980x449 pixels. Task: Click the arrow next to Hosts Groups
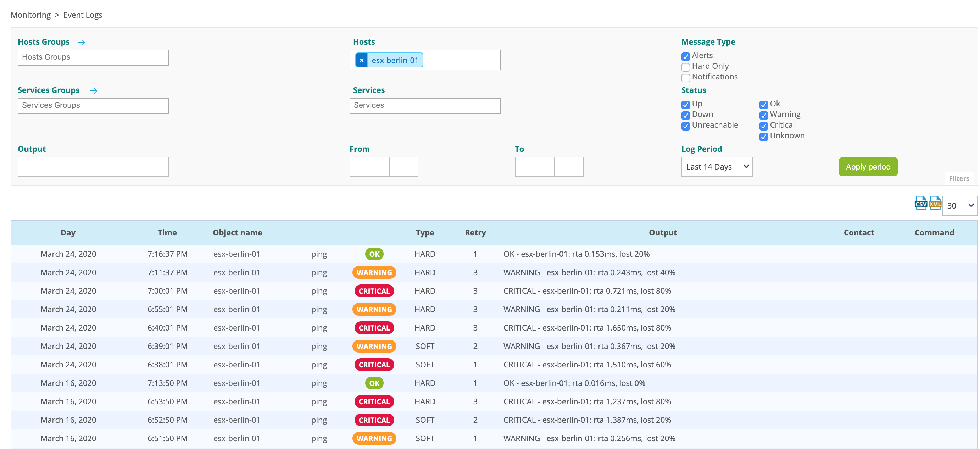(82, 43)
